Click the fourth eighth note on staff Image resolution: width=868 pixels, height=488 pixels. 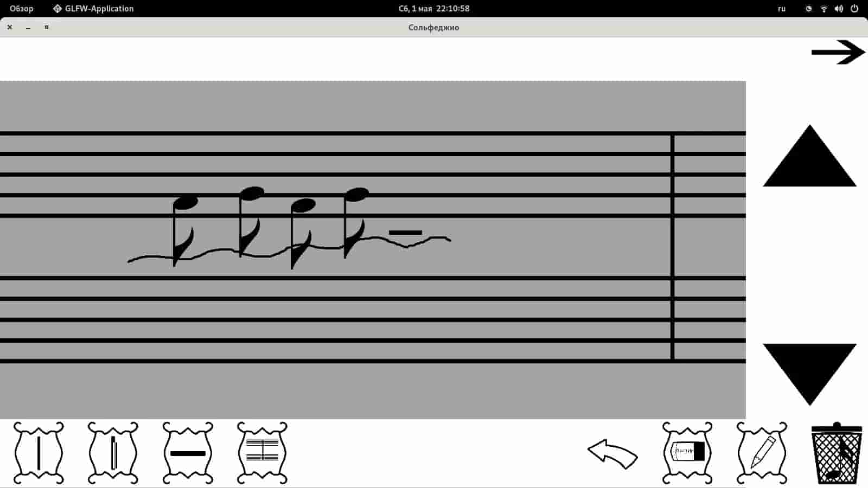click(x=356, y=223)
